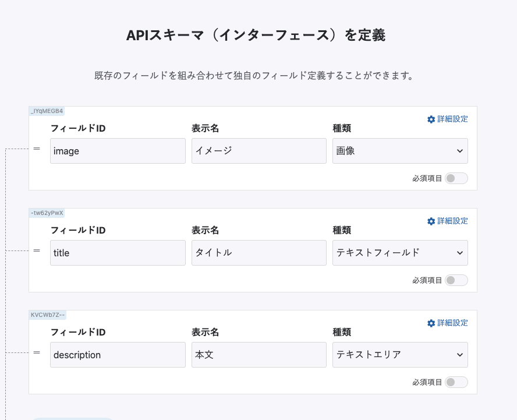Expand the type dropdown showing テキストエリア
517x420 pixels.
tap(400, 355)
